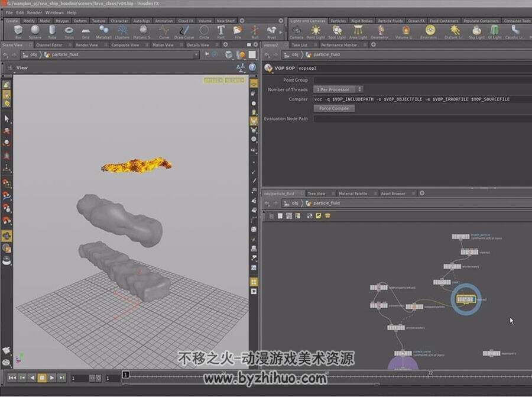The width and height of the screenshot is (532, 397).
Task: Add a new shelf tab after New Shelf
Action: 242,21
